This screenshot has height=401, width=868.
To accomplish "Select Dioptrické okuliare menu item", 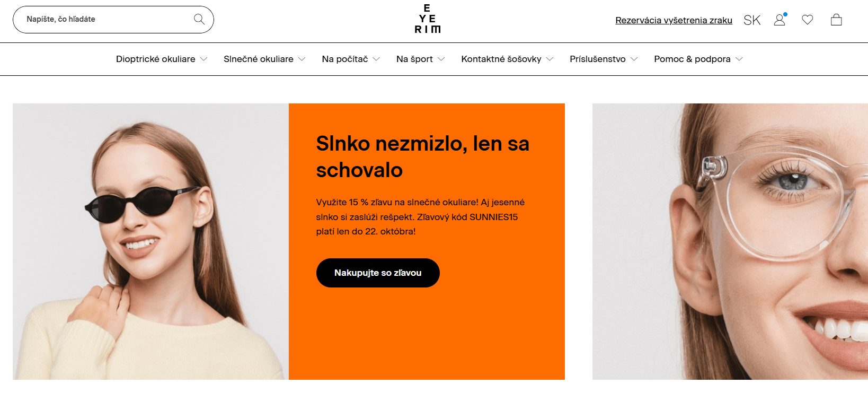I will [x=156, y=59].
